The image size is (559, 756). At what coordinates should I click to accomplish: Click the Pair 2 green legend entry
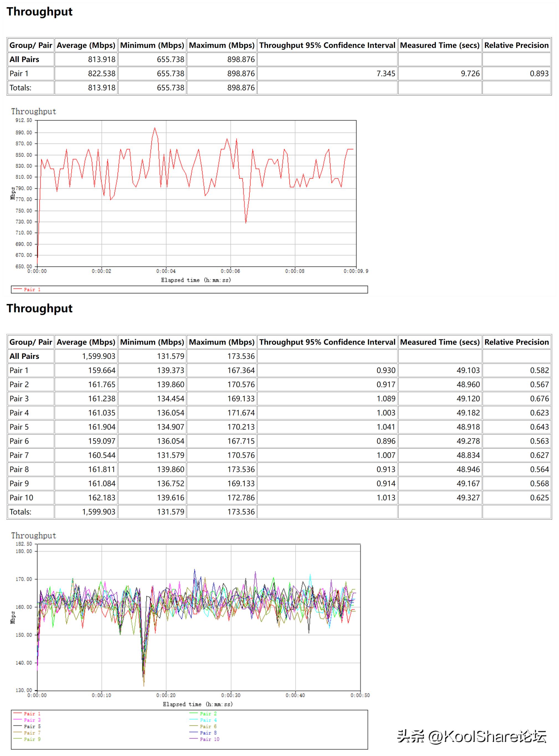tap(208, 713)
